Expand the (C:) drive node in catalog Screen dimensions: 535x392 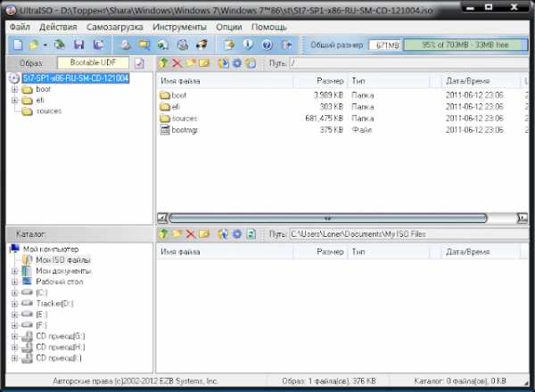(x=14, y=292)
